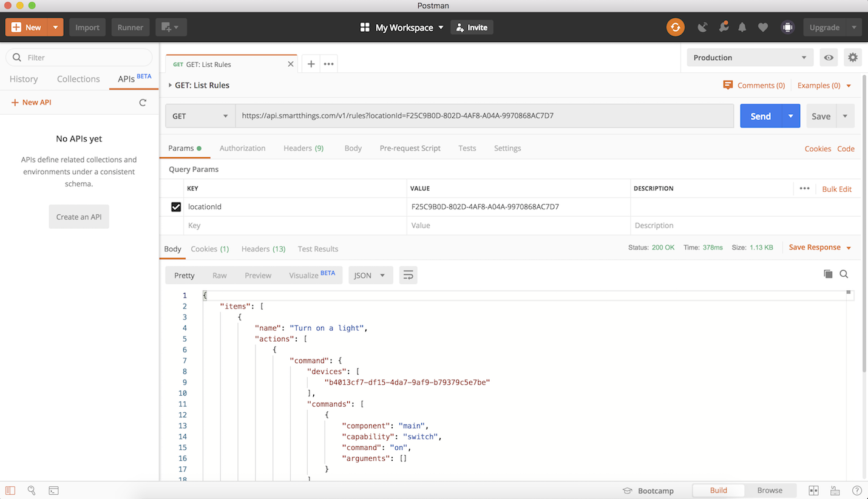
Task: Switch to the Collections sidebar tab
Action: pos(78,79)
